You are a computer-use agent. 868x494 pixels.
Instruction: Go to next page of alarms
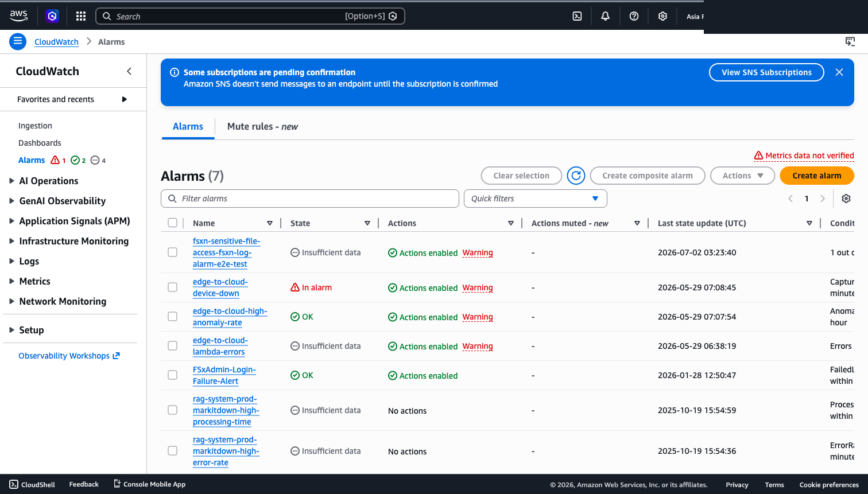pos(823,199)
